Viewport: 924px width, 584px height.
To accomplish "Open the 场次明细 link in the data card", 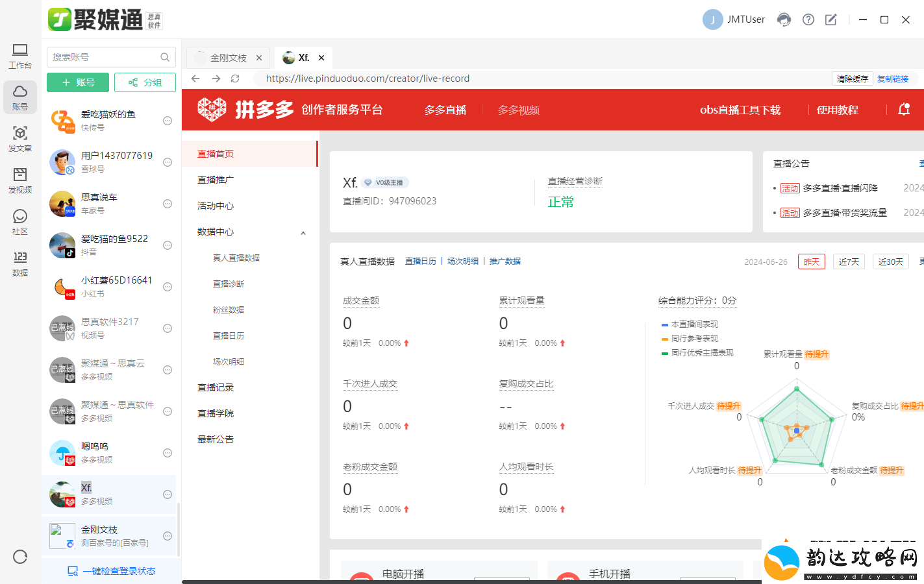I will pyautogui.click(x=463, y=261).
